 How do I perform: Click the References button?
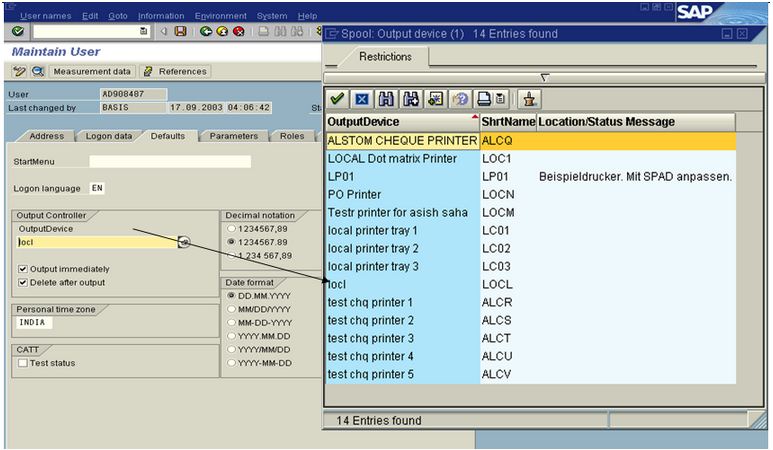click(x=176, y=71)
